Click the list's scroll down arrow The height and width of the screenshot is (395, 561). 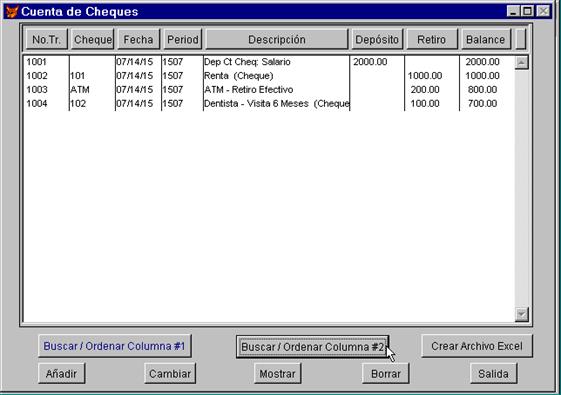(x=522, y=314)
